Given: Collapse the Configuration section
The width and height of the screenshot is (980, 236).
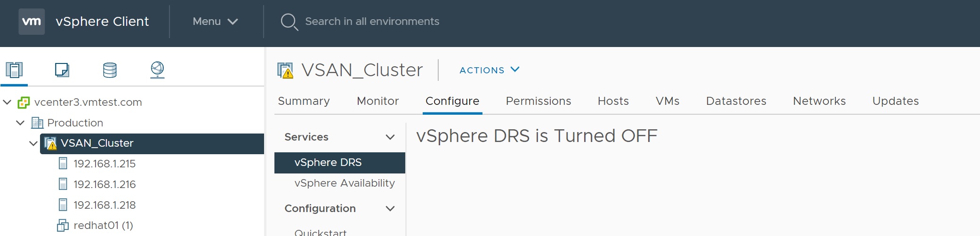Looking at the screenshot, I should pos(390,209).
